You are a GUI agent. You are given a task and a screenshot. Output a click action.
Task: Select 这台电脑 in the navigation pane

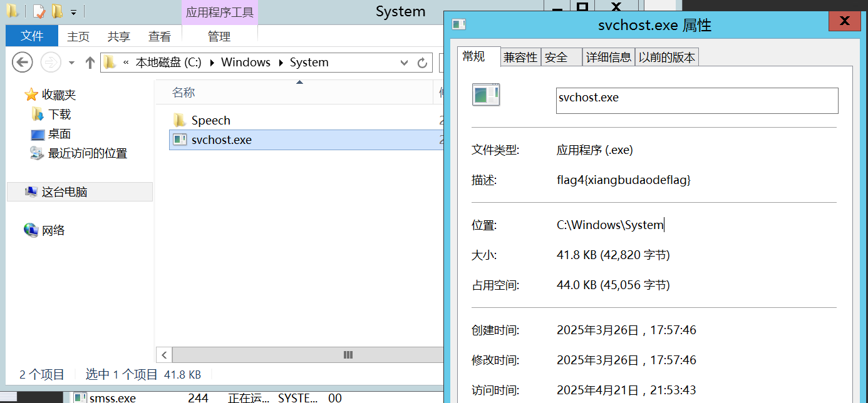point(80,192)
